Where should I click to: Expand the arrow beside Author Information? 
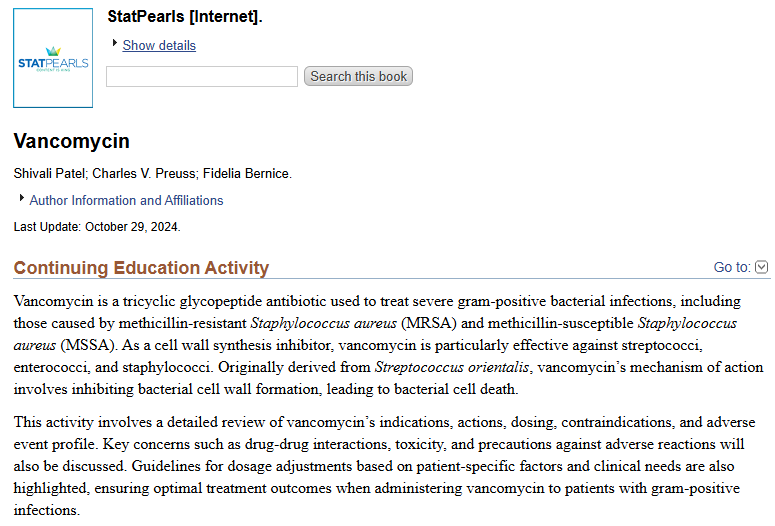[21, 198]
